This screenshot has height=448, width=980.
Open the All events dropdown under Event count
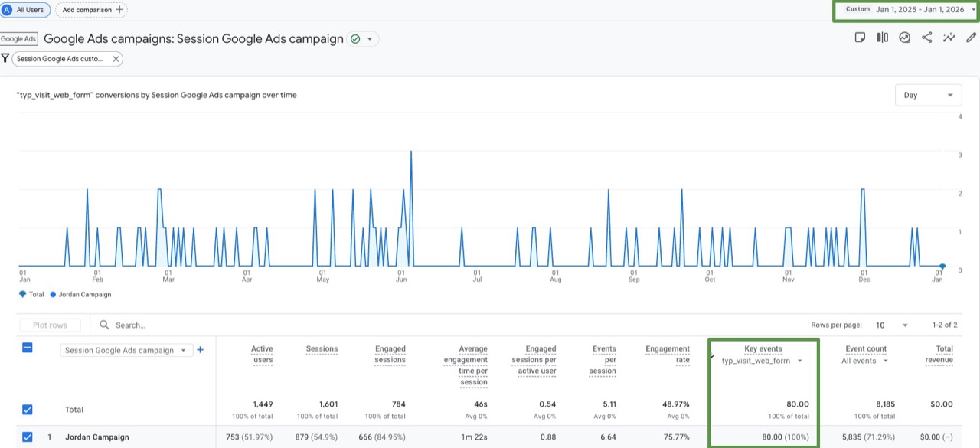(865, 361)
